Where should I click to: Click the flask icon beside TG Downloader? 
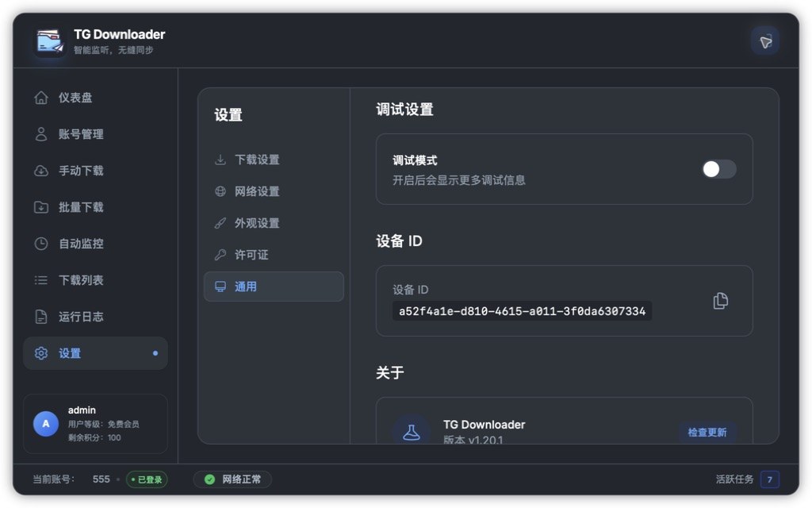click(x=412, y=432)
